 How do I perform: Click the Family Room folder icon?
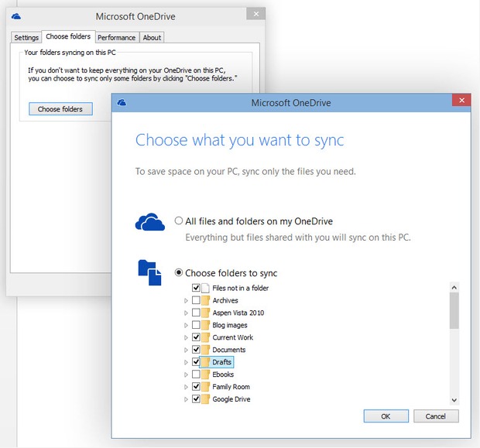(206, 387)
